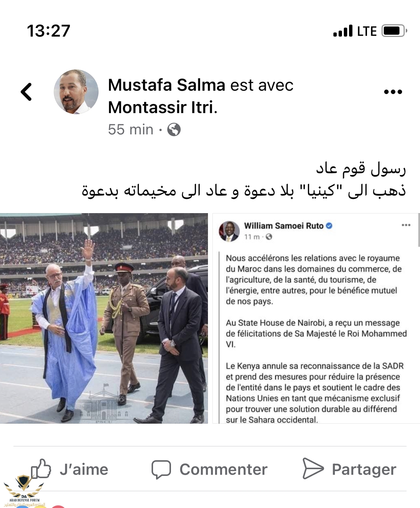The image size is (420, 508).
Task: Open William Samoei Ruto's avatar
Action: 229,231
